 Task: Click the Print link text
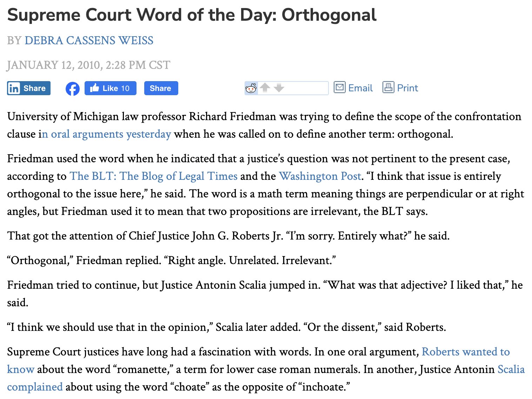pos(407,88)
